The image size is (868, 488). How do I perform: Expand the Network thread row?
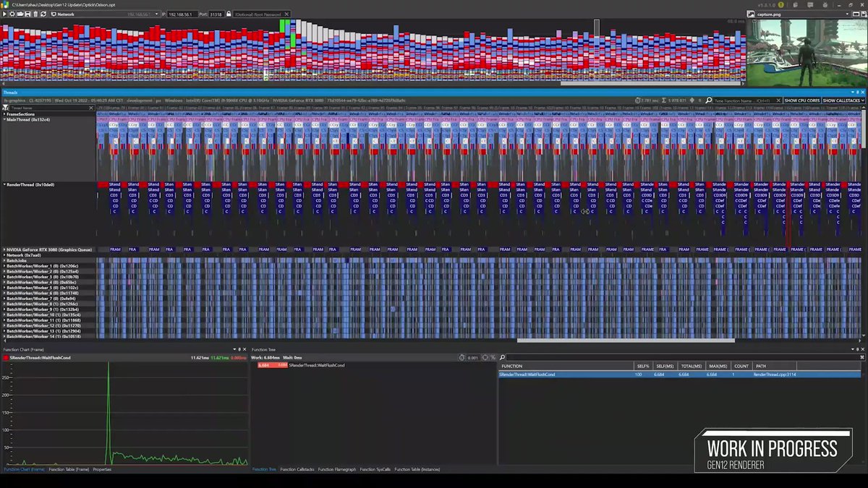(4, 255)
